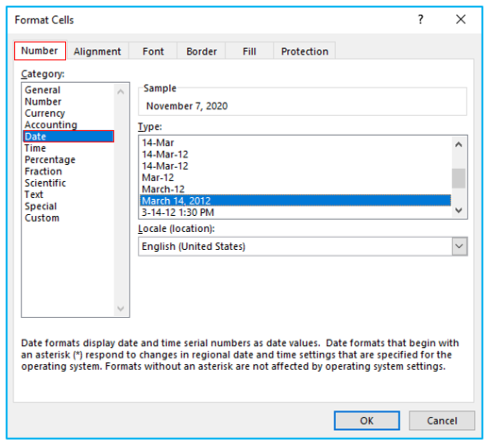The height and width of the screenshot is (448, 489).
Task: Click the Category list scroll-down arrow
Action: [121, 308]
